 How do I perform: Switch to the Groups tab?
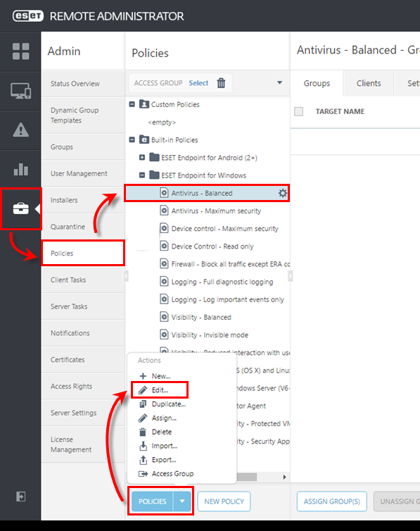(x=317, y=83)
